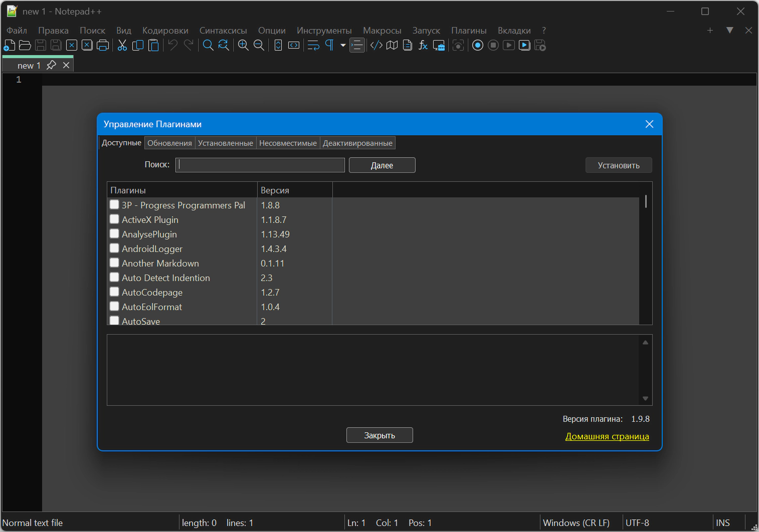This screenshot has height=532, width=759.
Task: Click the Cut scissors icon
Action: click(122, 46)
